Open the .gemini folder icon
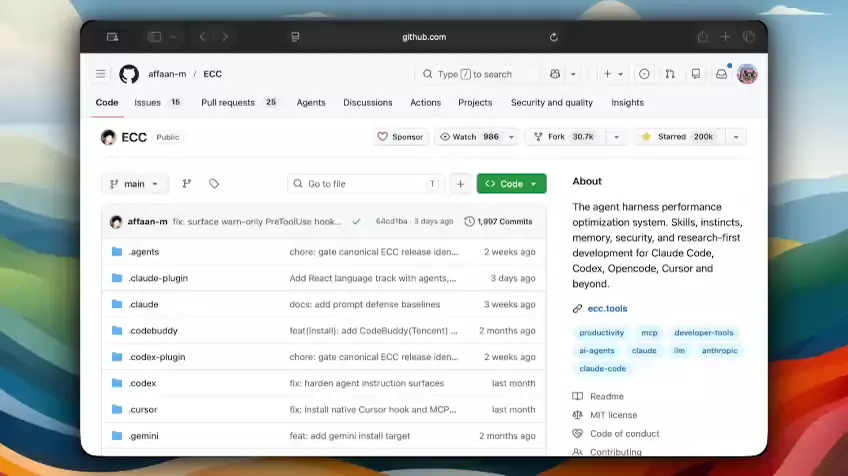Viewport: 848px width, 476px height. click(117, 435)
